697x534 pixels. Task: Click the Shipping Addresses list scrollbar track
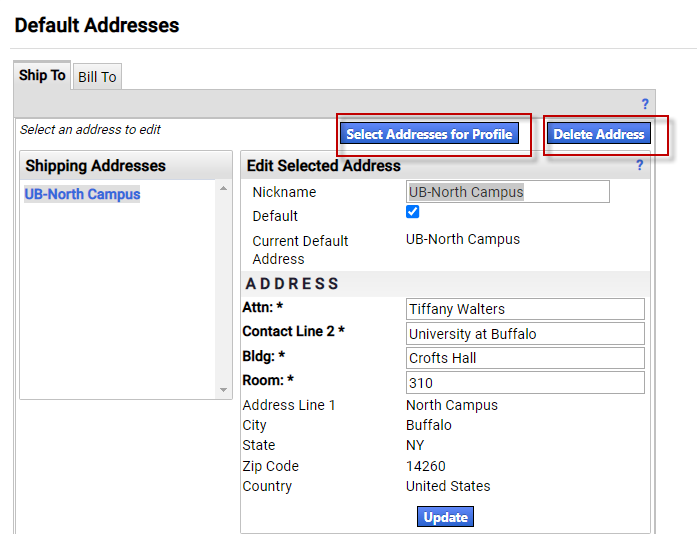coord(224,290)
